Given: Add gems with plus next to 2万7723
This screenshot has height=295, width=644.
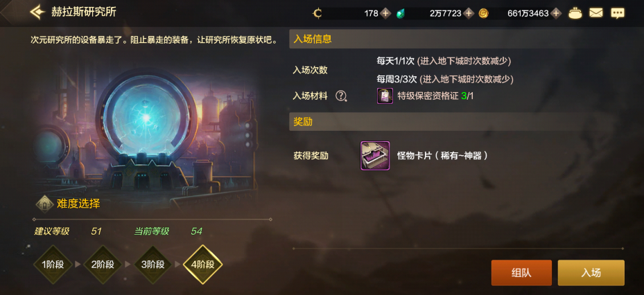Looking at the screenshot, I should [x=469, y=14].
